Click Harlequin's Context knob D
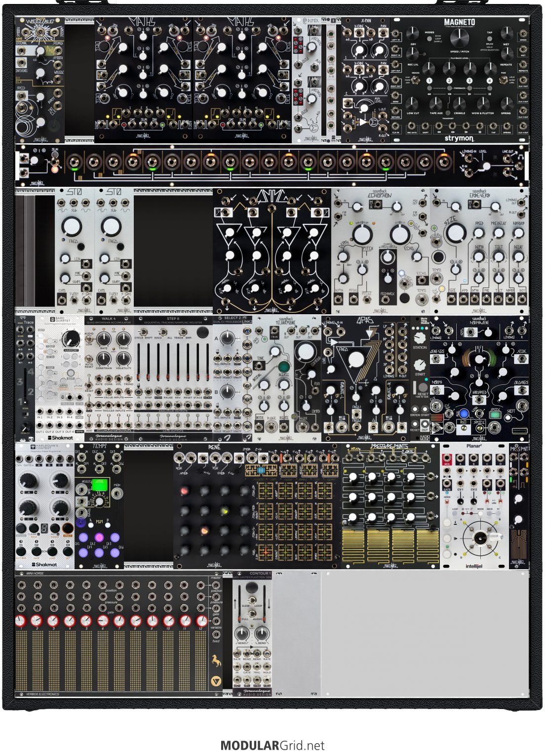The height and width of the screenshot is (756, 546). pyautogui.click(x=61, y=508)
